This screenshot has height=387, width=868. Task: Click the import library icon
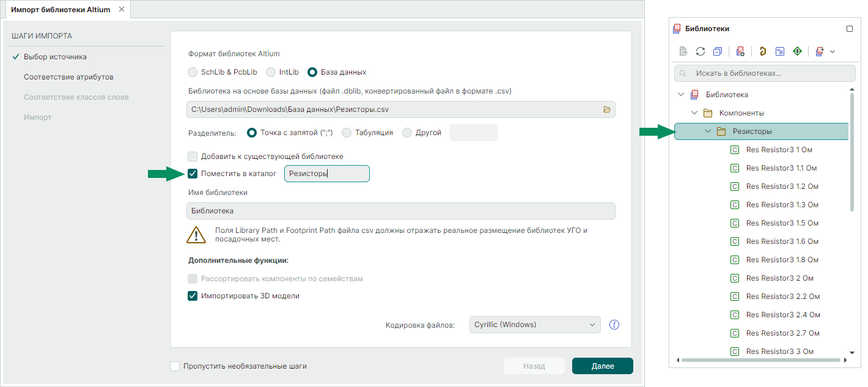(x=820, y=52)
